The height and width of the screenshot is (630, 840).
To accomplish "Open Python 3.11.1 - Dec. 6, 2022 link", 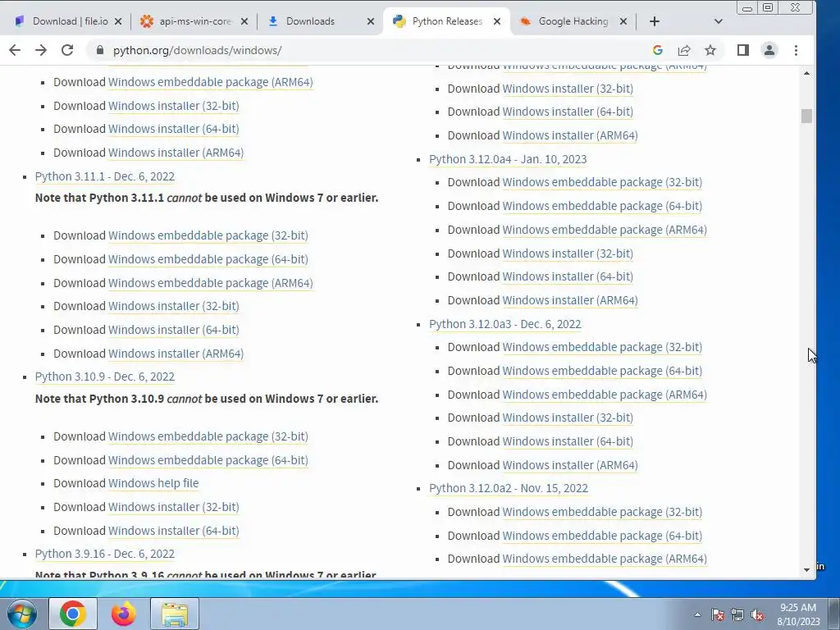I will click(x=105, y=176).
